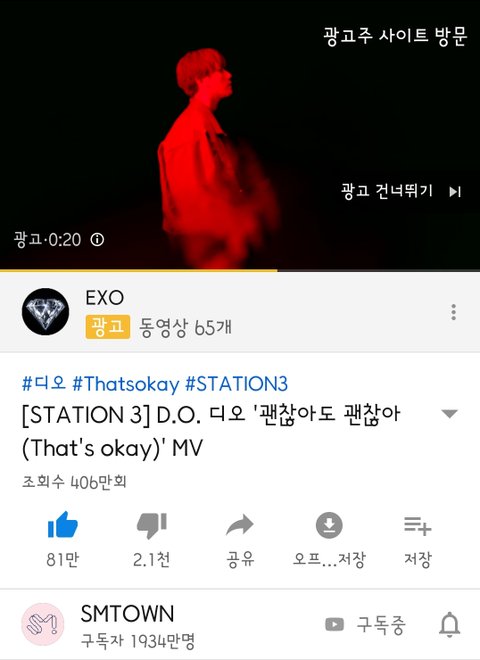The width and height of the screenshot is (480, 660).
Task: Expand the video description arrow
Action: click(x=449, y=414)
